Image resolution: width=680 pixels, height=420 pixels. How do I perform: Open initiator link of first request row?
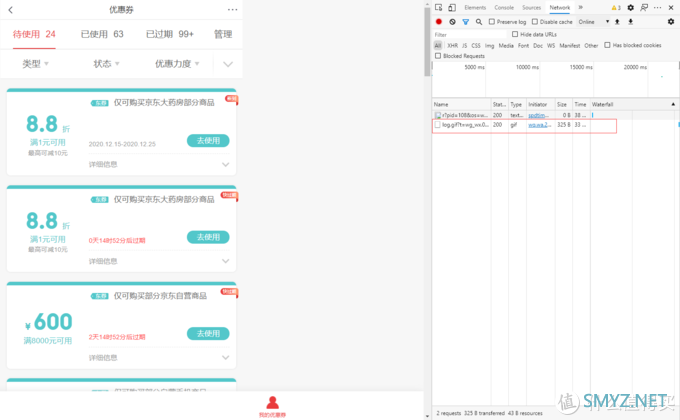pyautogui.click(x=539, y=115)
